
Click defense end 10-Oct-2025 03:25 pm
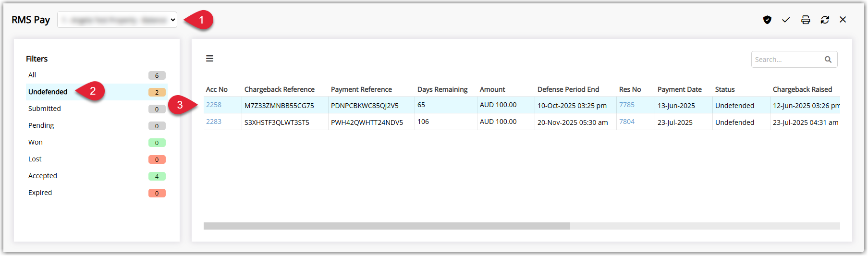[x=572, y=106]
